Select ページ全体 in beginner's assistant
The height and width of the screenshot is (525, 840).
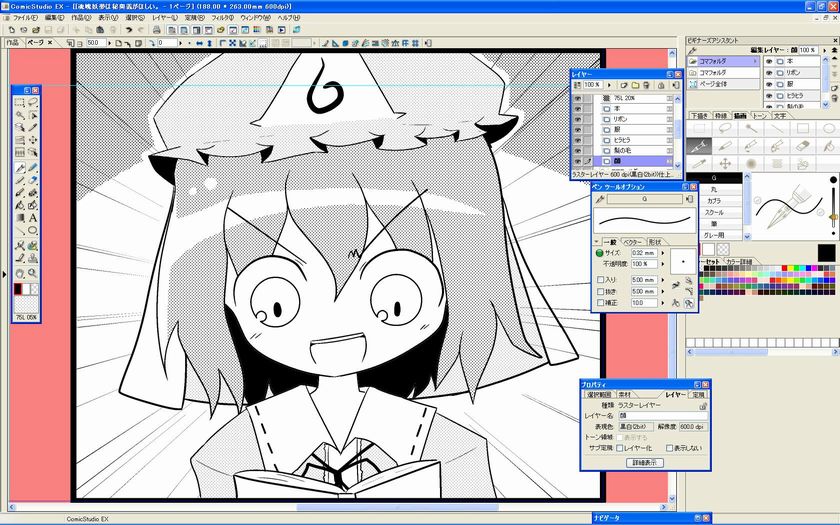pyautogui.click(x=724, y=84)
